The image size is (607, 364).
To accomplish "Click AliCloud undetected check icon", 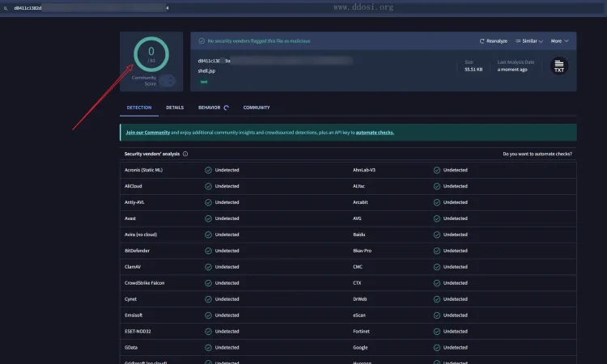I will [208, 186].
